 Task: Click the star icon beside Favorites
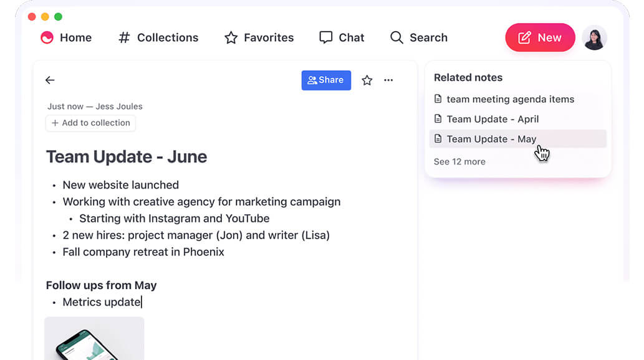231,37
